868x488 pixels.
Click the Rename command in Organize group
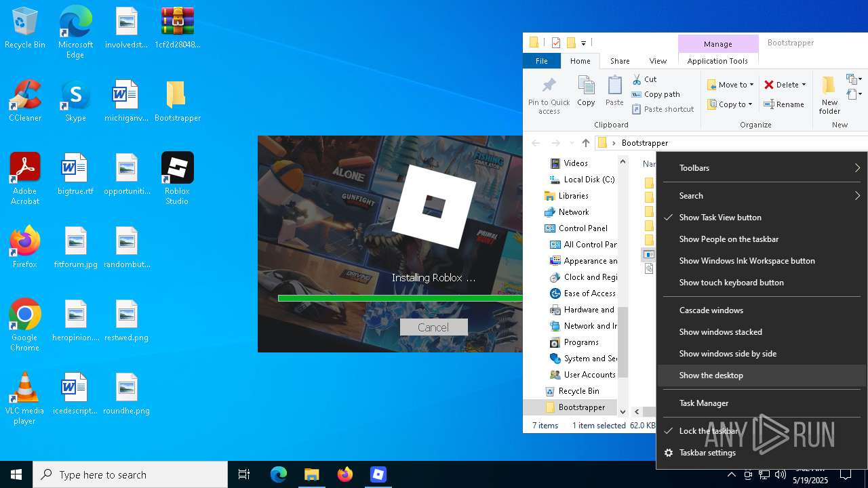point(784,104)
